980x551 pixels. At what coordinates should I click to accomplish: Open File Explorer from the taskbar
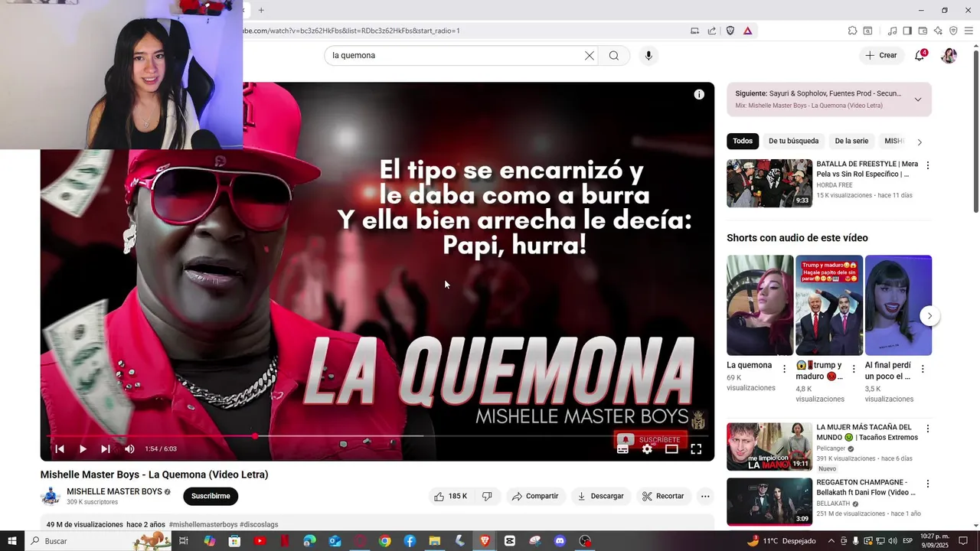click(x=434, y=541)
